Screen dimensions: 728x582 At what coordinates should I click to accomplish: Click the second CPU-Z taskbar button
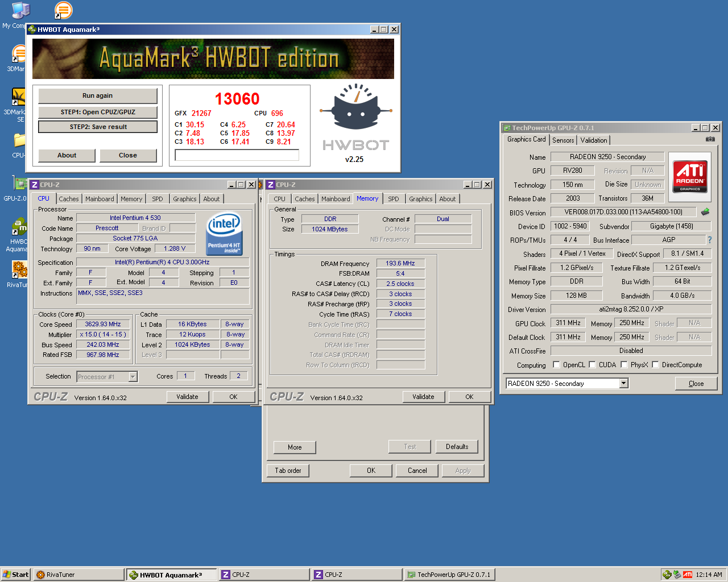357,575
